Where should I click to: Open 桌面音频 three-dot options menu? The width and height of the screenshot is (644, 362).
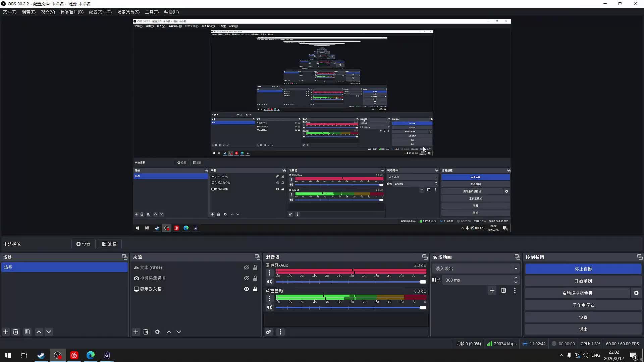pos(269,298)
